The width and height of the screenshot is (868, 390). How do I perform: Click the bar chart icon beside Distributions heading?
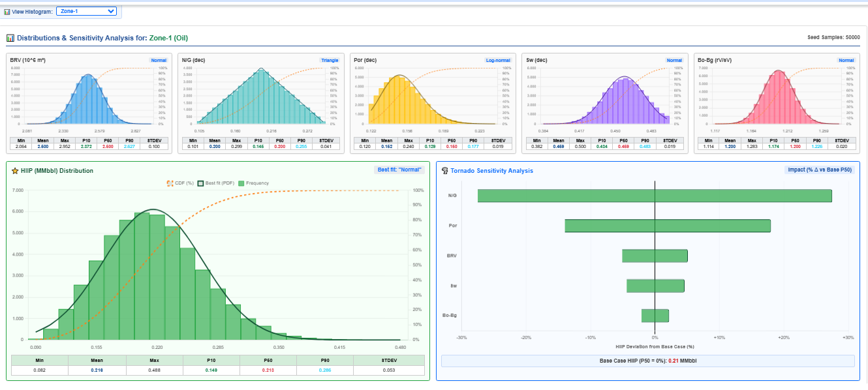10,38
